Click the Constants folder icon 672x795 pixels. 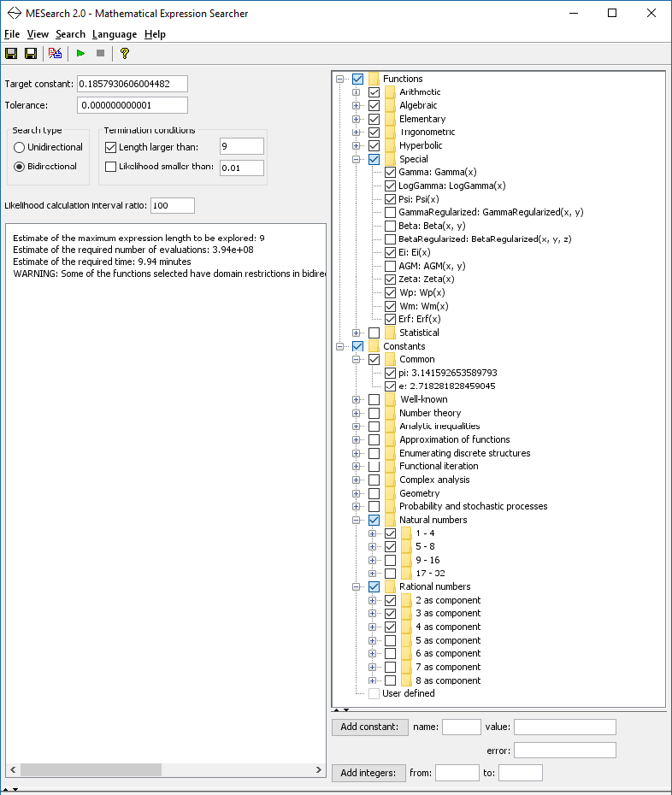pyautogui.click(x=374, y=346)
